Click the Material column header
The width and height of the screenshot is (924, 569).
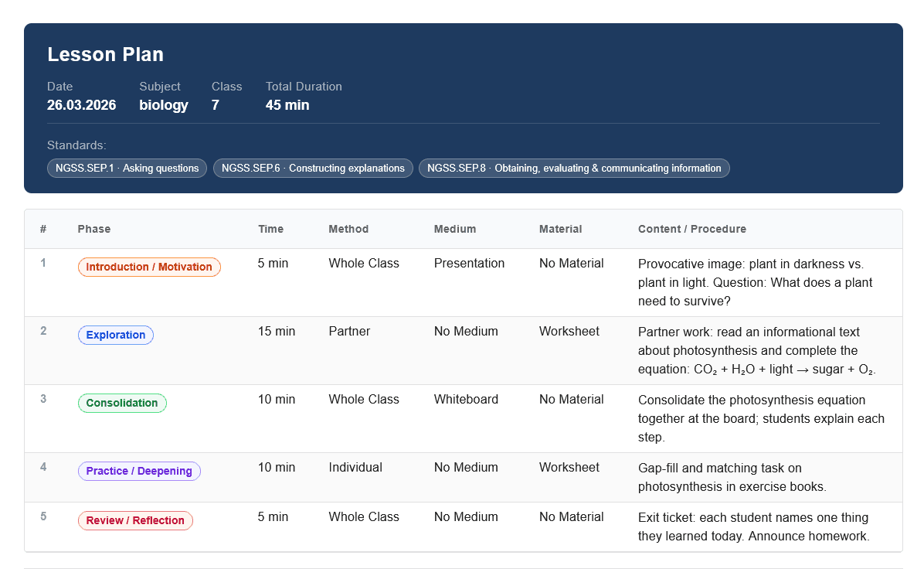pos(560,229)
